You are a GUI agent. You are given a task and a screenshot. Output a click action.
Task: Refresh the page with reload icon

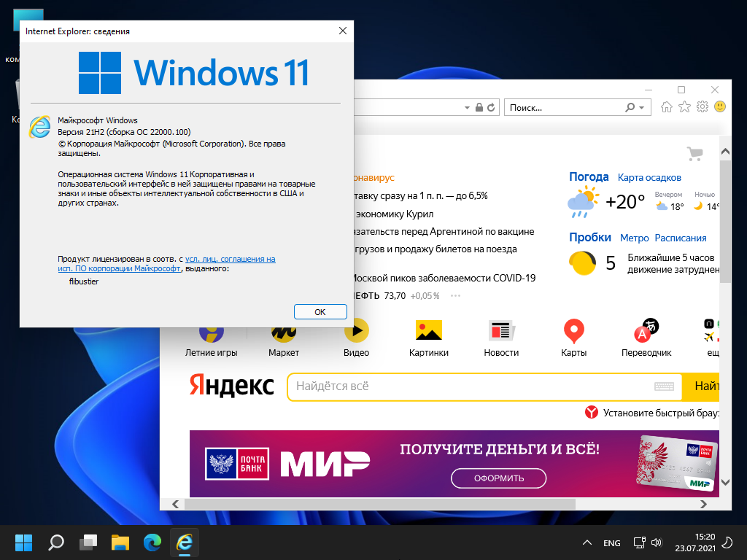492,107
